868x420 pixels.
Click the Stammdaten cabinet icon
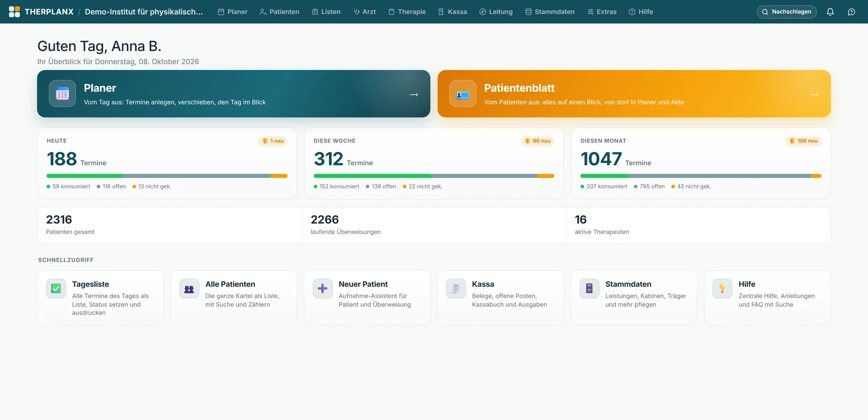(x=589, y=289)
